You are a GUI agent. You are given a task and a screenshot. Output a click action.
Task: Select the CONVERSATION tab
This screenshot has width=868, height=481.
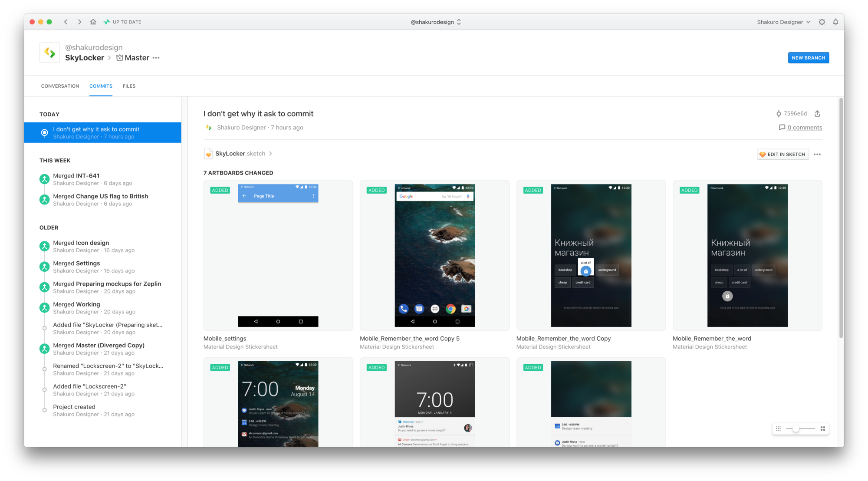[60, 86]
